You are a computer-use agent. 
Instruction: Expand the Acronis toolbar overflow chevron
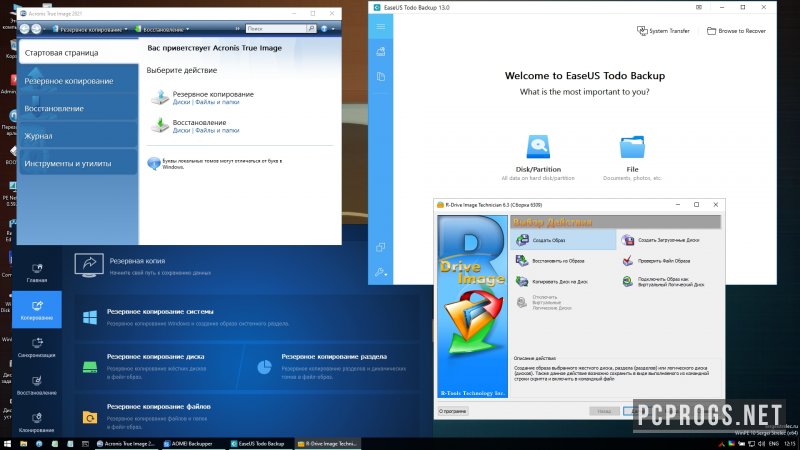click(237, 29)
